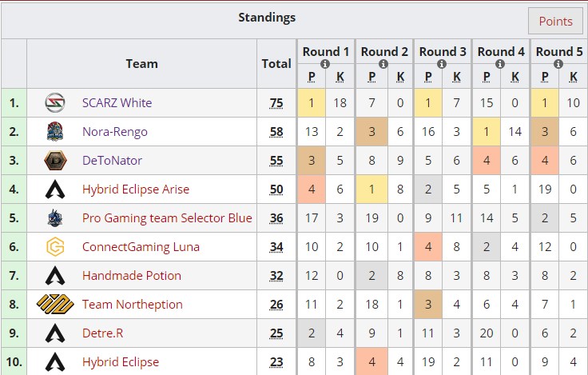588x375 pixels.
Task: Click the Hybrid Eclipse Arise Apex logo
Action: 55,189
